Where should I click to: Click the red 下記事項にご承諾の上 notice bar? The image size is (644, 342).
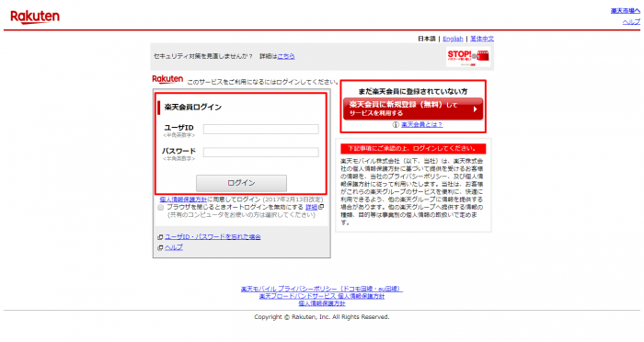pos(413,149)
